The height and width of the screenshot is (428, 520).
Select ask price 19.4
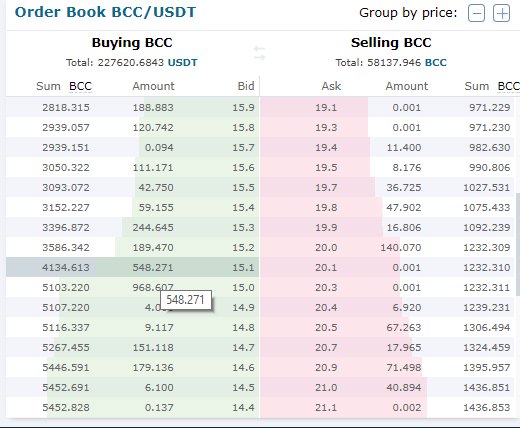pos(326,147)
